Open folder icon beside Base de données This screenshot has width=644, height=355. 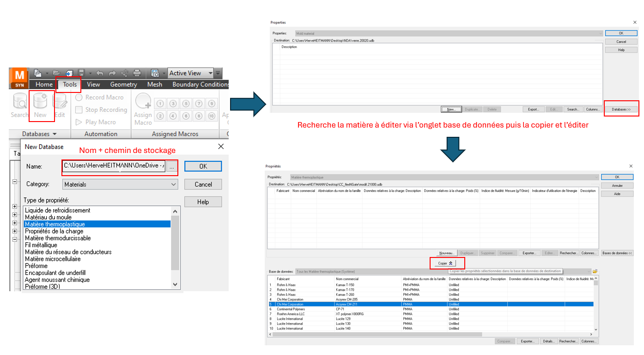click(x=595, y=271)
